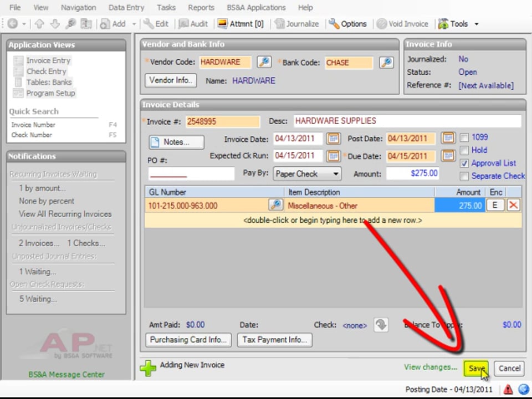This screenshot has width=532, height=399.
Task: Click Check Number quick search
Action: 32,135
